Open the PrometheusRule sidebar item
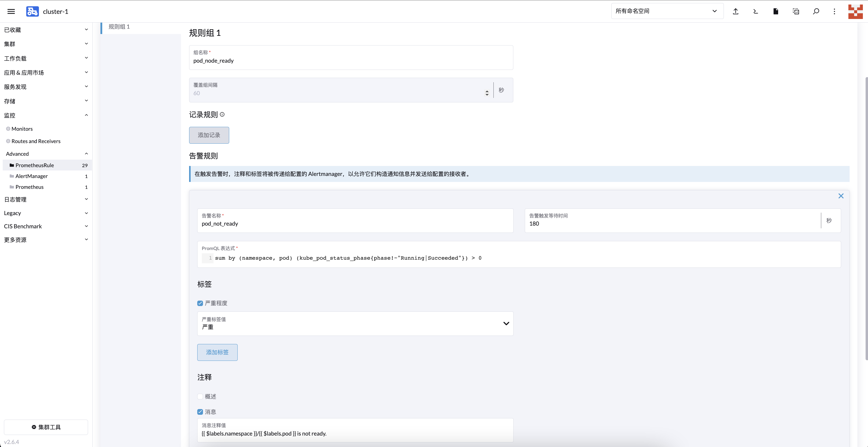The height and width of the screenshot is (447, 868). (35, 165)
